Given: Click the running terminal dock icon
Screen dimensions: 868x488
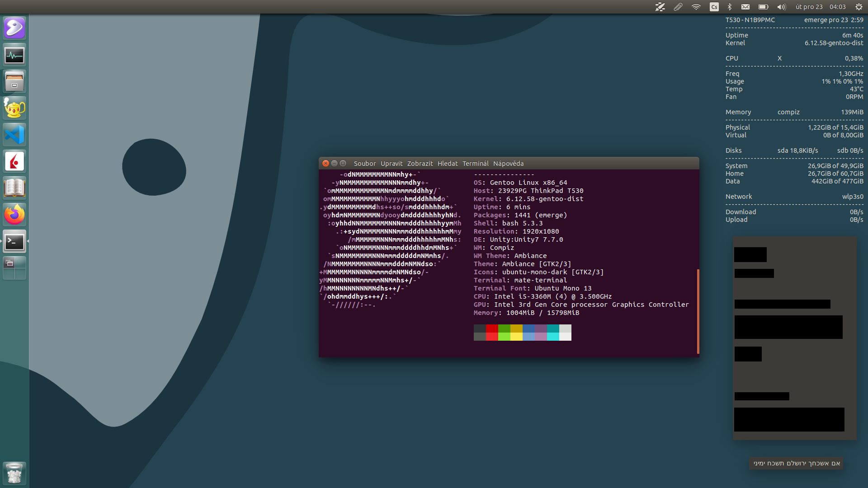Looking at the screenshot, I should click(14, 242).
